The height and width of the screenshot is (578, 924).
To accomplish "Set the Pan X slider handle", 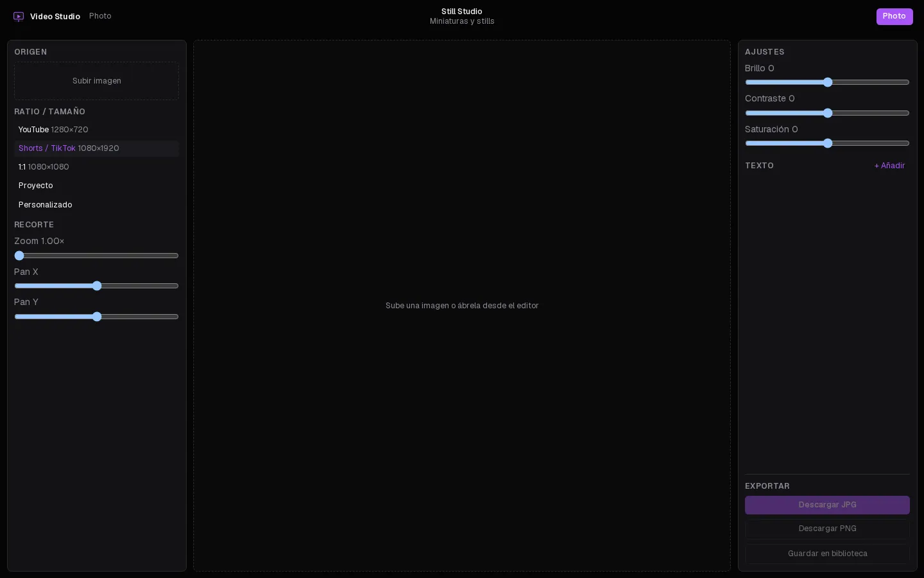I will click(x=97, y=286).
